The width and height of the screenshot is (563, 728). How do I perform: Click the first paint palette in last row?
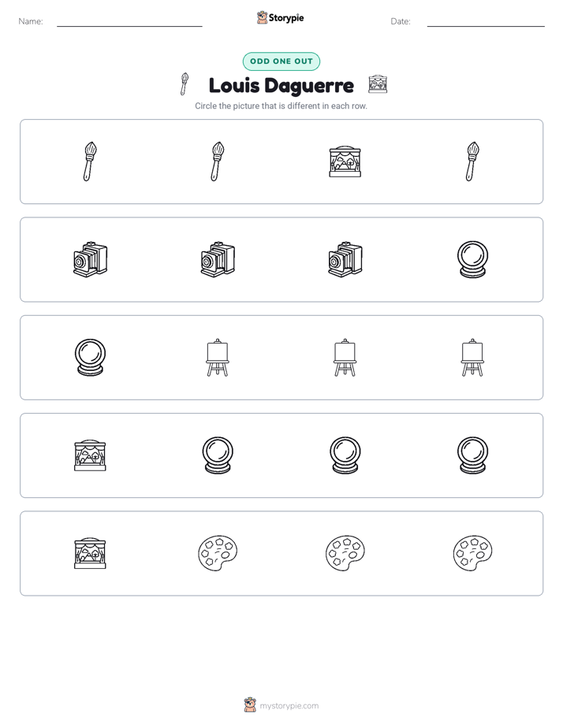(x=218, y=553)
